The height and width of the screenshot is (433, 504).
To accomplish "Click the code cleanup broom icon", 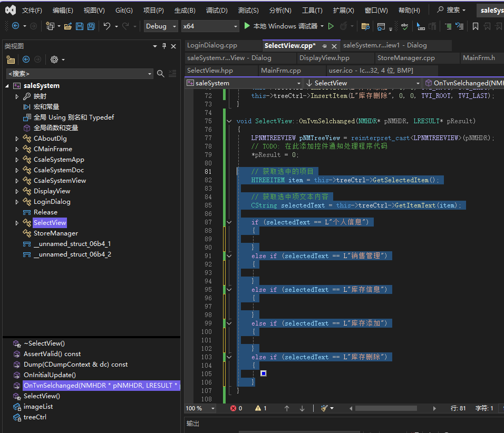I will pyautogui.click(x=324, y=408).
